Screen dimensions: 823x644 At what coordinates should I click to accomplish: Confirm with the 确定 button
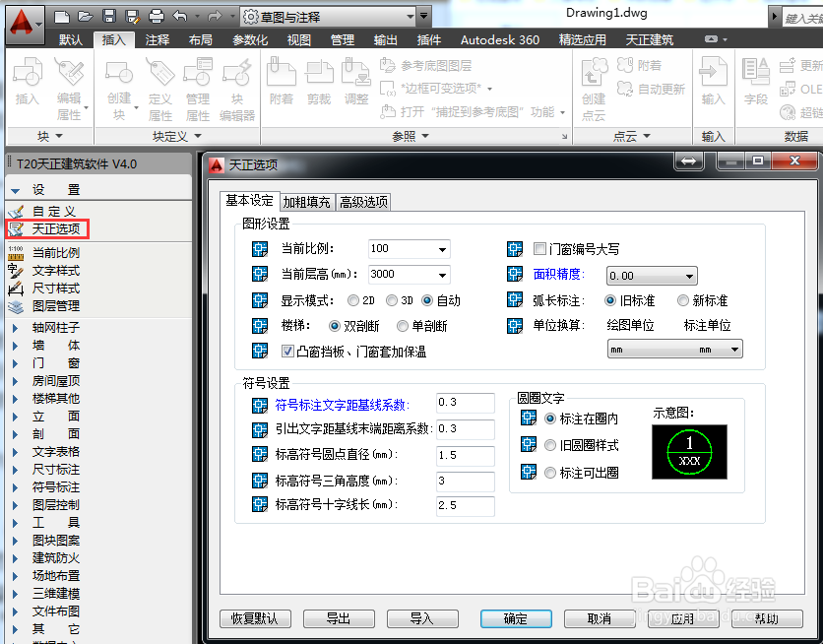pyautogui.click(x=516, y=618)
